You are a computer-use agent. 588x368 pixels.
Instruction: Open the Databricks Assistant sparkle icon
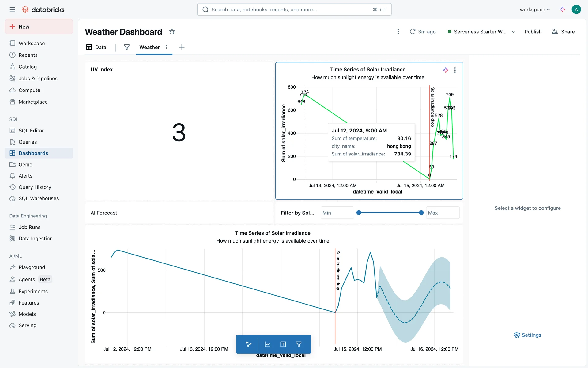pyautogui.click(x=562, y=10)
